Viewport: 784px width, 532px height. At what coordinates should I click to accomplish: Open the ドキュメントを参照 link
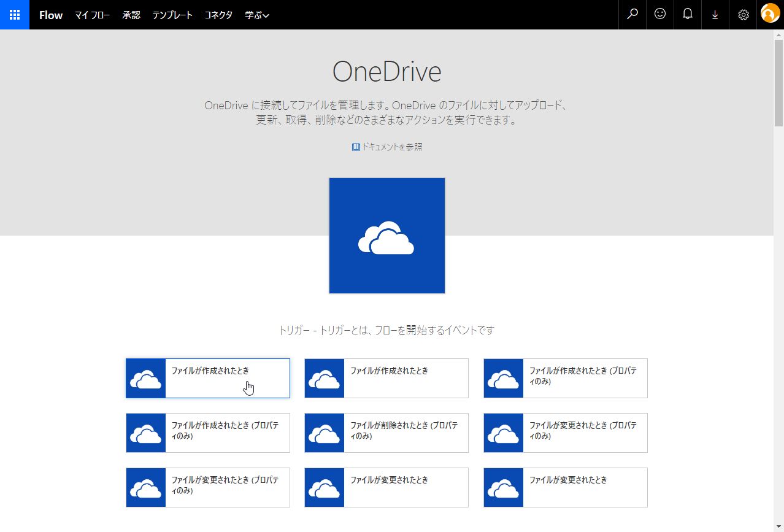point(387,147)
